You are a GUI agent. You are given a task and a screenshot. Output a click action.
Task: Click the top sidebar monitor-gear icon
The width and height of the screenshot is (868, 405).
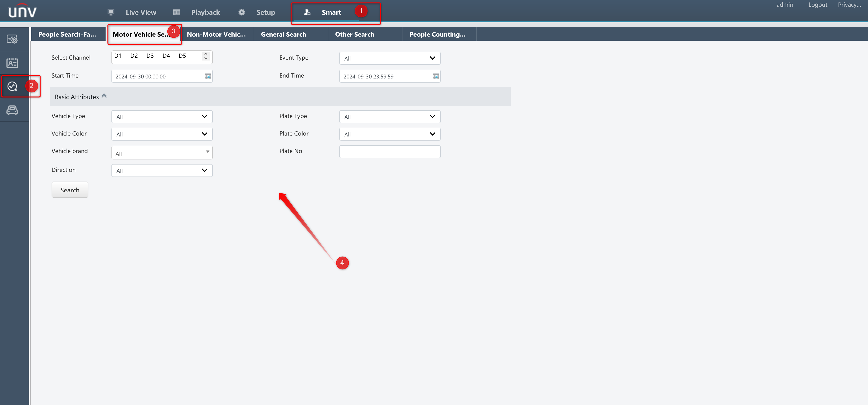pos(12,39)
